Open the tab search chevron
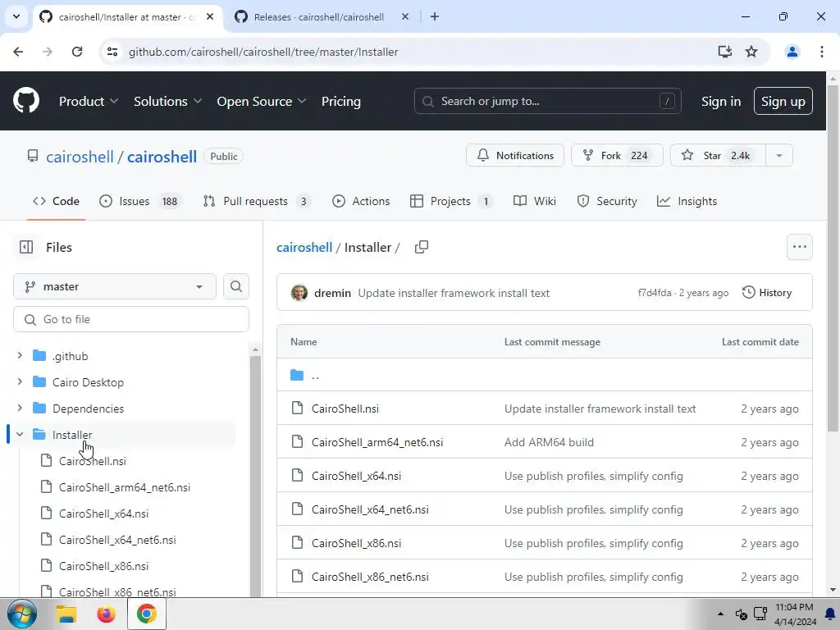Viewport: 840px width, 630px height. pos(16,16)
